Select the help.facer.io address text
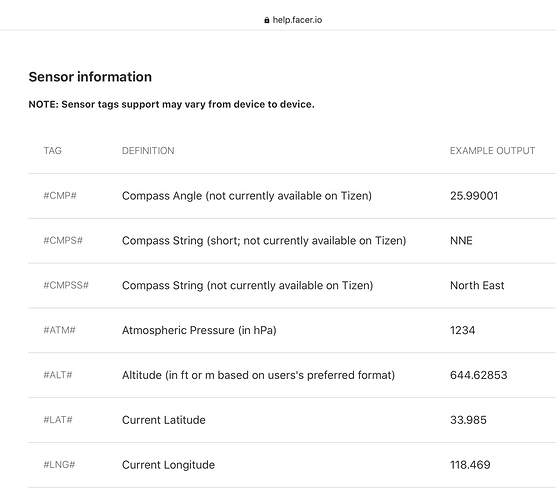The height and width of the screenshot is (500, 556). [297, 20]
